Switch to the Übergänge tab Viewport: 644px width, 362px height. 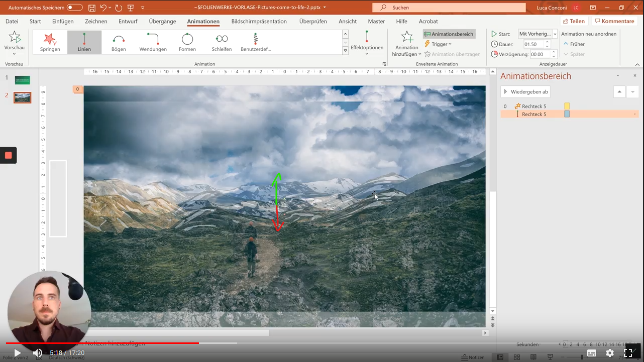162,22
